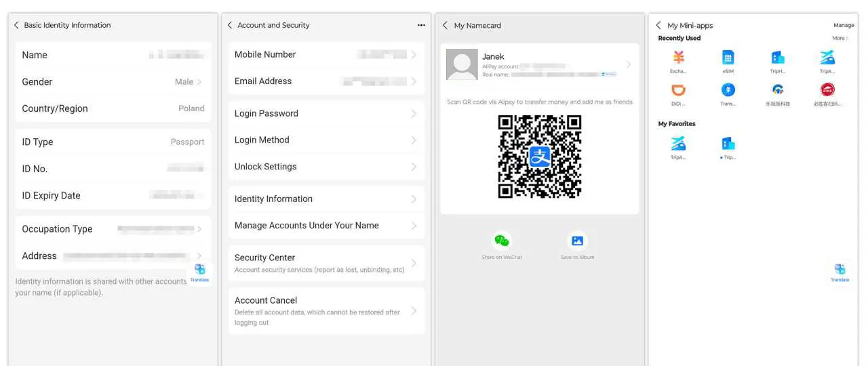Open the Login Method setting
This screenshot has width=868, height=366.
(x=326, y=140)
